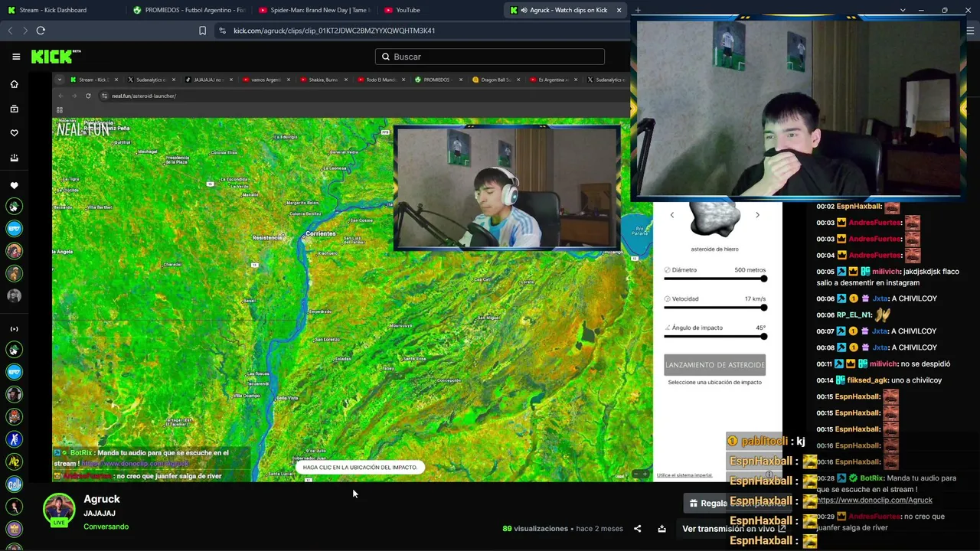
Task: Adjust the Ángulo de impacto slider handle
Action: (x=763, y=337)
